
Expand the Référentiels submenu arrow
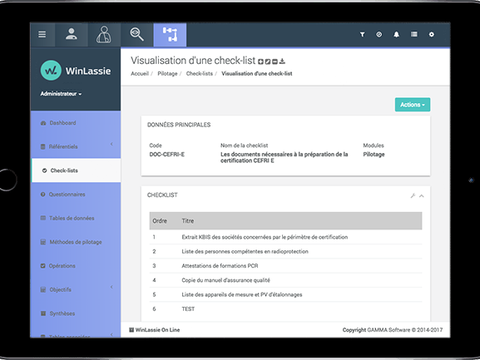click(111, 144)
